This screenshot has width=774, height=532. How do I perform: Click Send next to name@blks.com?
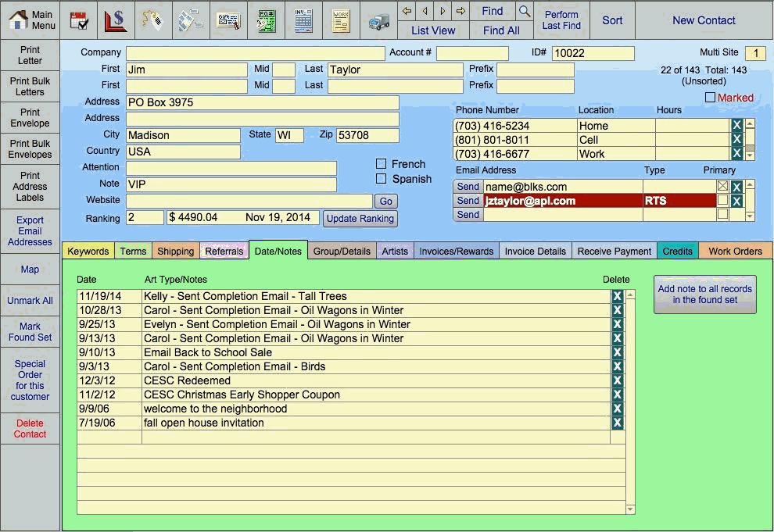[x=468, y=187]
